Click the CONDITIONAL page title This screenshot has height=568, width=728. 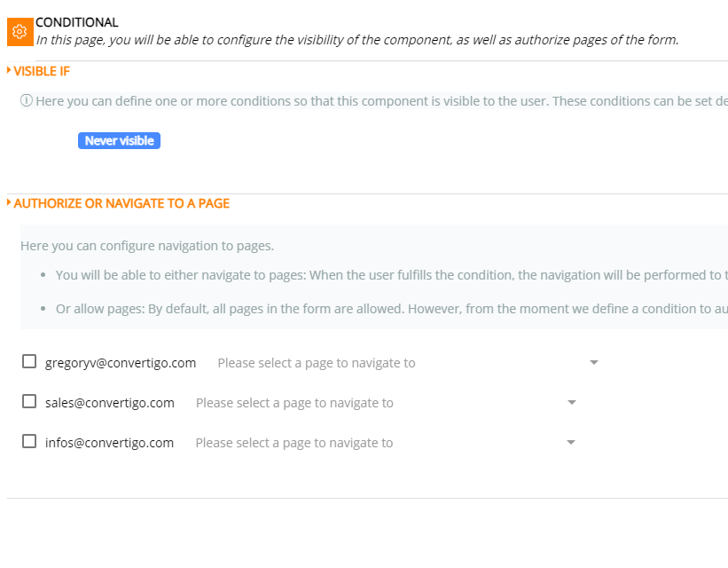[x=77, y=22]
